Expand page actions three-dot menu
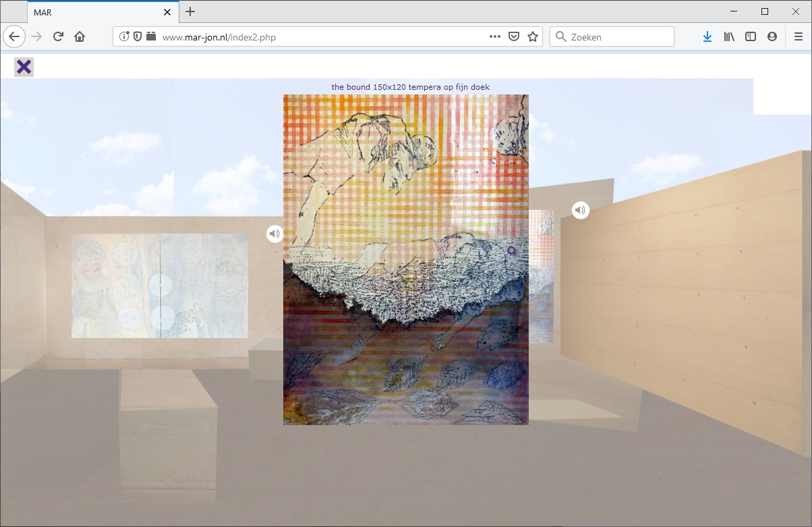The width and height of the screenshot is (812, 527). click(495, 37)
